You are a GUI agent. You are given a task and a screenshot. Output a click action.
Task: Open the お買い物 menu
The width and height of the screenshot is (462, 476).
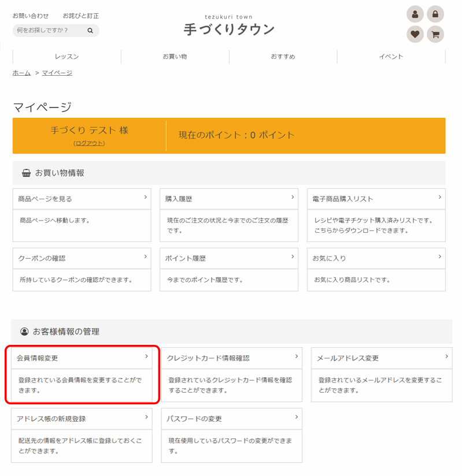175,57
